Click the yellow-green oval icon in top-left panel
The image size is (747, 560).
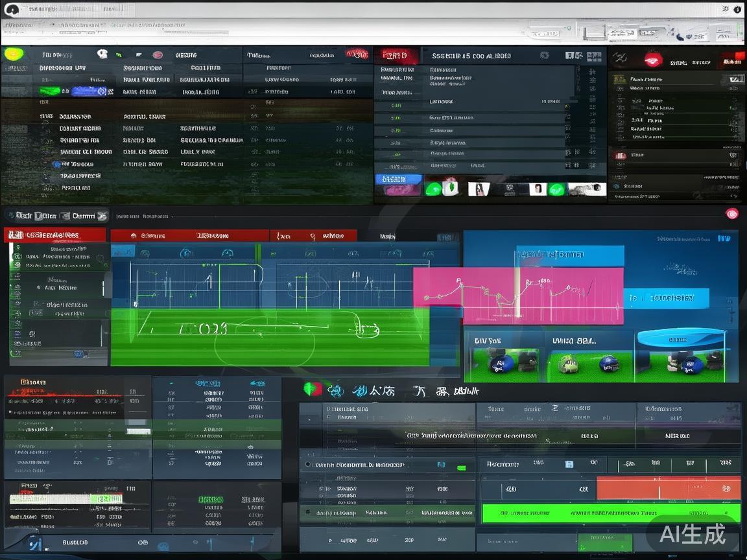click(x=12, y=54)
